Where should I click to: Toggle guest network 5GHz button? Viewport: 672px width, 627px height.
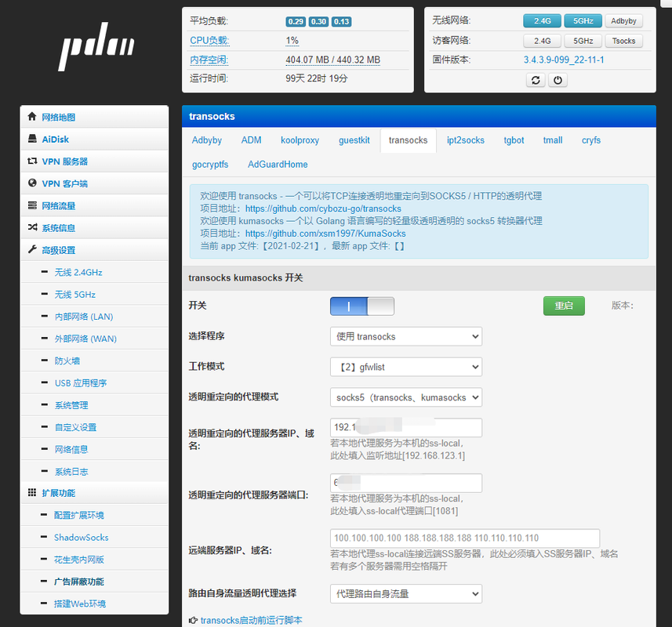point(583,41)
